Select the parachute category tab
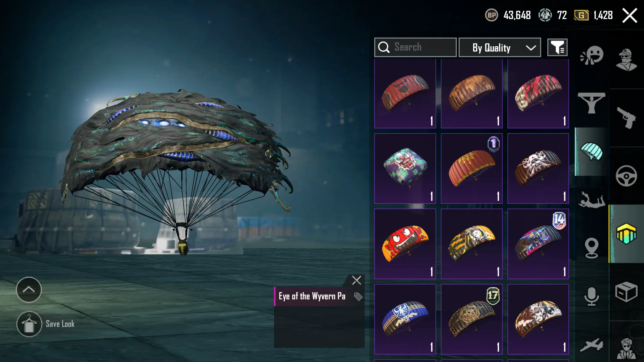The image size is (644, 362). (x=591, y=151)
